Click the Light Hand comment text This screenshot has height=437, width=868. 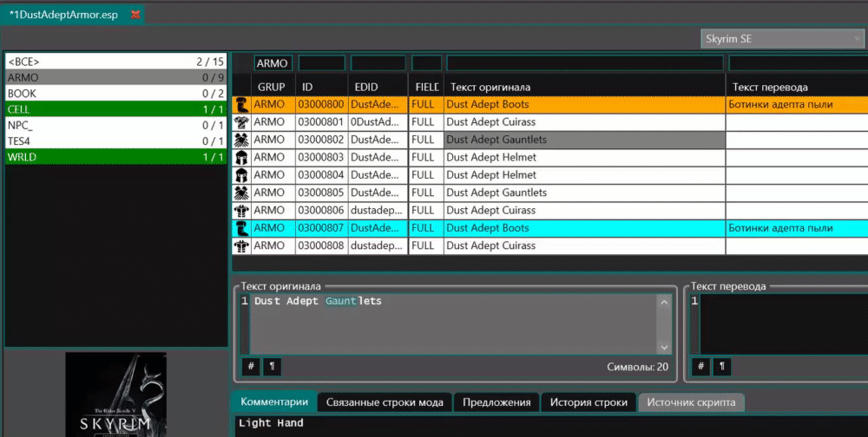click(271, 423)
